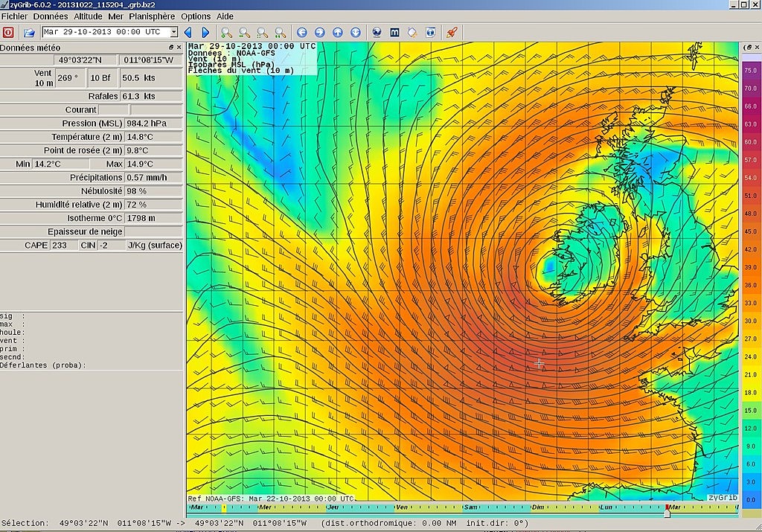Click CAPE value 233

coord(63,246)
